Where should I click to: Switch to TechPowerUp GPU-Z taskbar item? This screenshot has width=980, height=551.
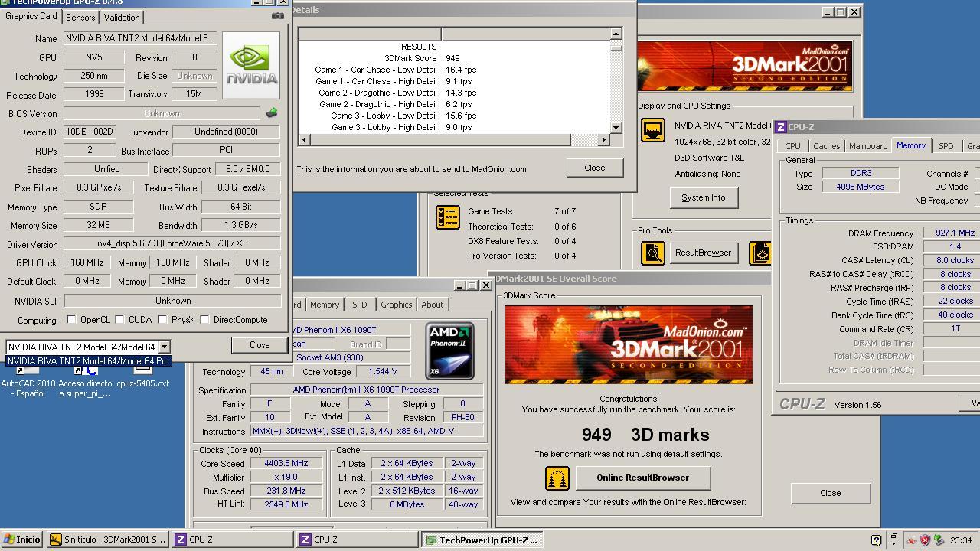[482, 540]
